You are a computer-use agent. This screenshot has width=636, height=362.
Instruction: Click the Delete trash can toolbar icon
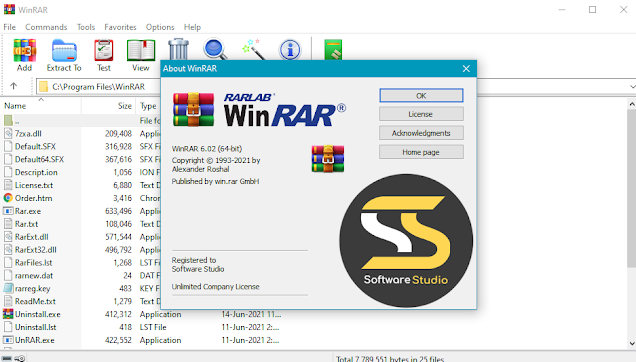178,49
